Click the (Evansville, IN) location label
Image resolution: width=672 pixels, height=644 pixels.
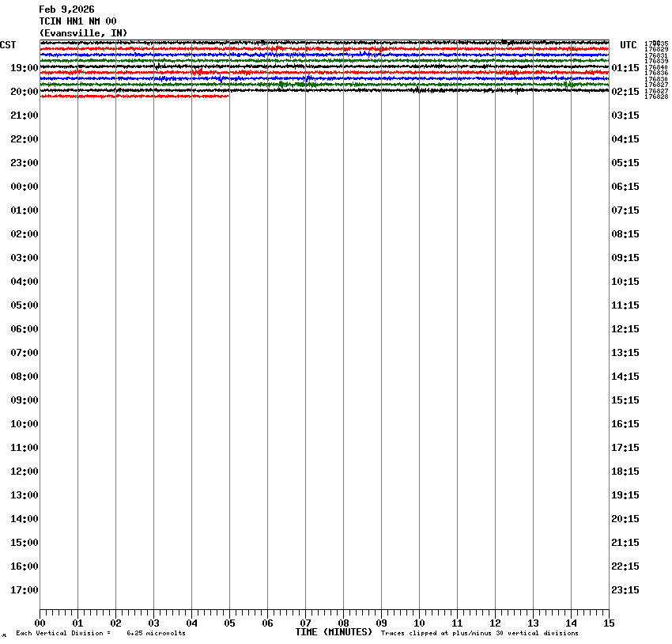[x=83, y=33]
